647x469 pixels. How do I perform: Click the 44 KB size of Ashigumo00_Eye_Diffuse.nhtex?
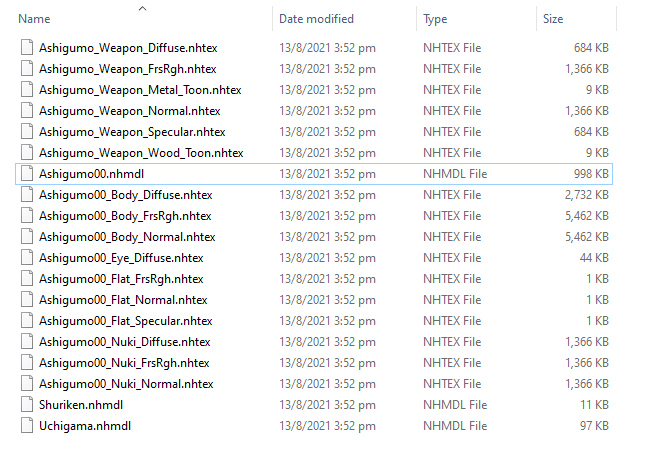594,258
